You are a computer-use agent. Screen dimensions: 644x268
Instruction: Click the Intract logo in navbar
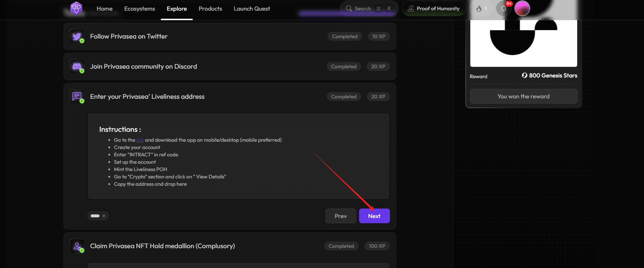click(x=76, y=8)
